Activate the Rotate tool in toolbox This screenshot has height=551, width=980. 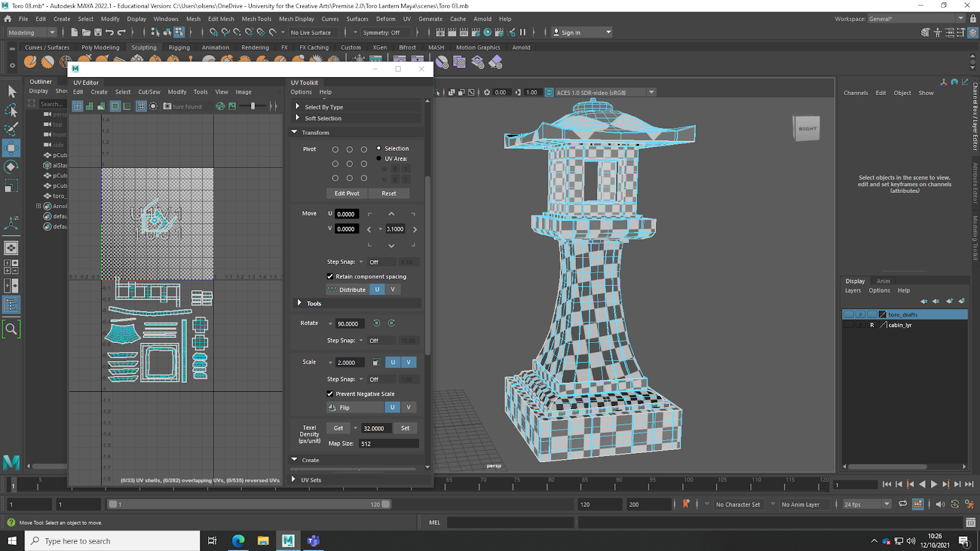[x=12, y=167]
